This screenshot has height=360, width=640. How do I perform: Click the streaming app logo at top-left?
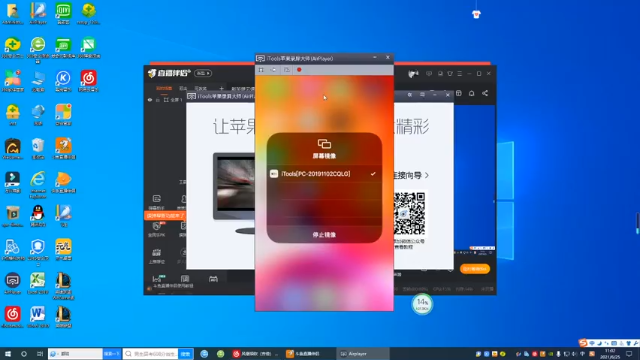(169, 73)
